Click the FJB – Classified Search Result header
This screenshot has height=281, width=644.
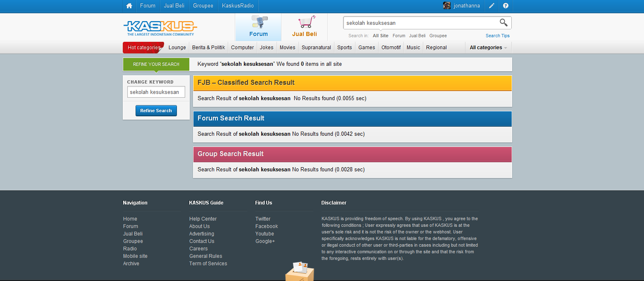(x=353, y=83)
